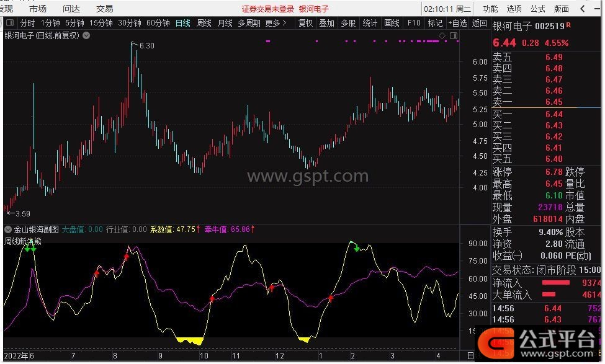
Task: Add stock via +自选 button
Action: tap(457, 23)
